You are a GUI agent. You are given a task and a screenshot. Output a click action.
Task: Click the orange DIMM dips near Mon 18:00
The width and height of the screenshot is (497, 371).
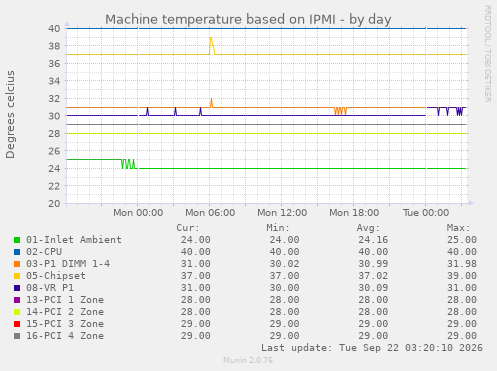[x=340, y=111]
